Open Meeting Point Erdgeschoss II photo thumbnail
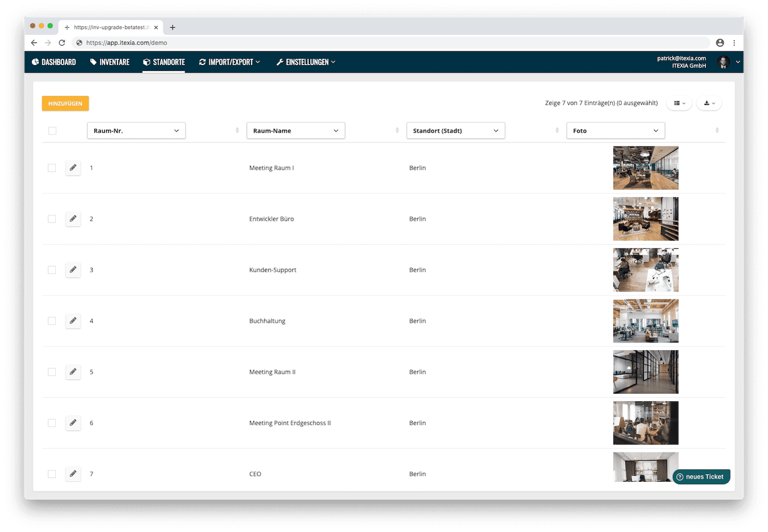The height and width of the screenshot is (532, 768). 646,423
